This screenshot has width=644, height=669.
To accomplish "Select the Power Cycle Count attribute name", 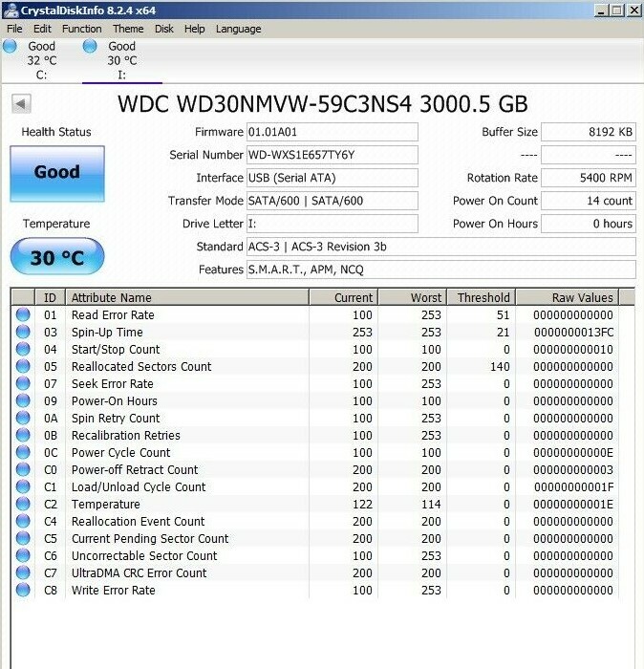I will coord(121,452).
